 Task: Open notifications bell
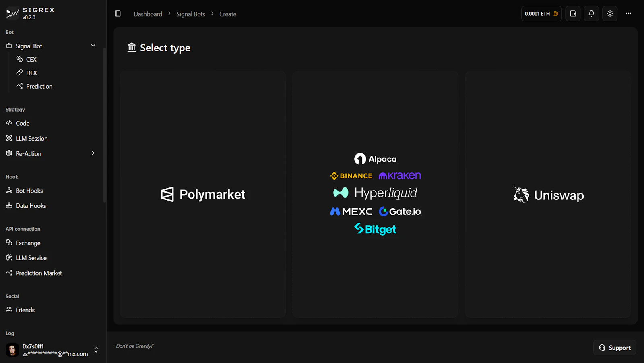(591, 14)
